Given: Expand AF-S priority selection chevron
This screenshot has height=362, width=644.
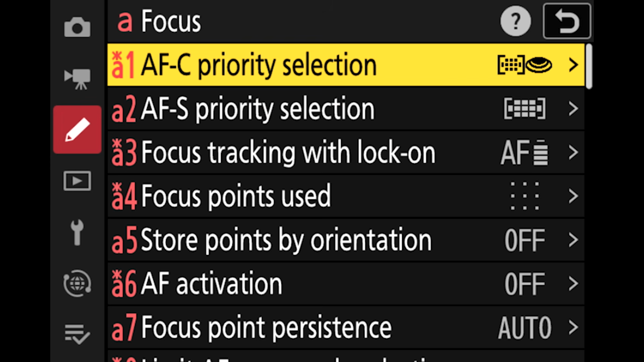Looking at the screenshot, I should tap(574, 109).
